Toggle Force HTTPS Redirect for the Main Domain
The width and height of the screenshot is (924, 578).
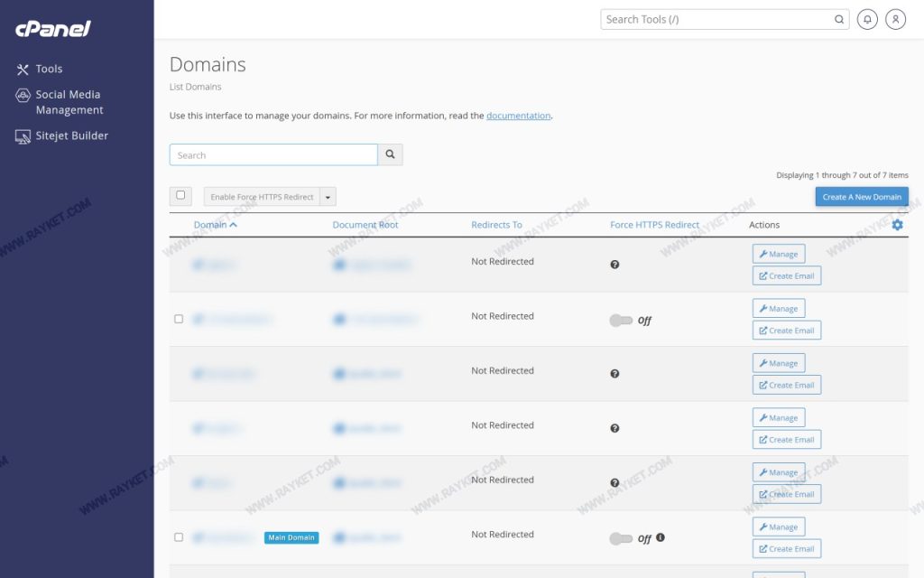tap(621, 538)
